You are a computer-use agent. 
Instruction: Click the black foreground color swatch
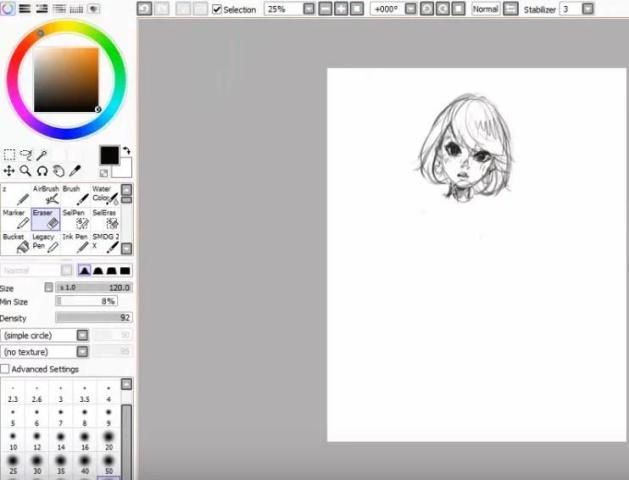109,155
